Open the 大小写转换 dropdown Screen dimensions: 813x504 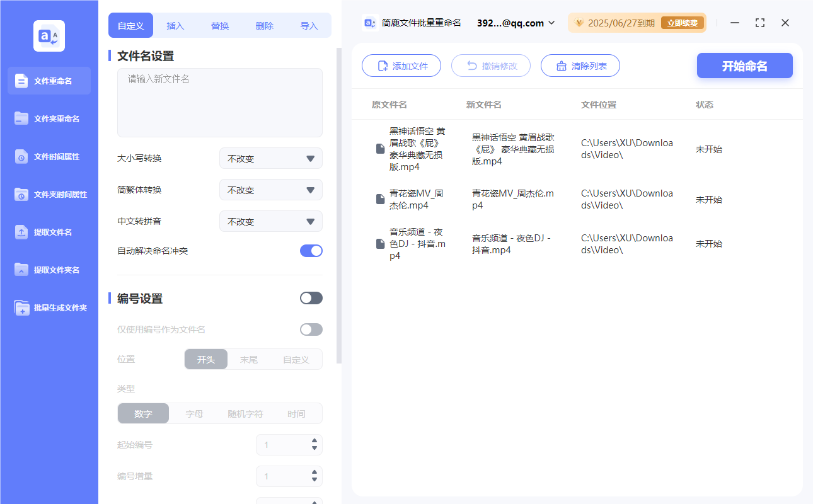point(270,158)
